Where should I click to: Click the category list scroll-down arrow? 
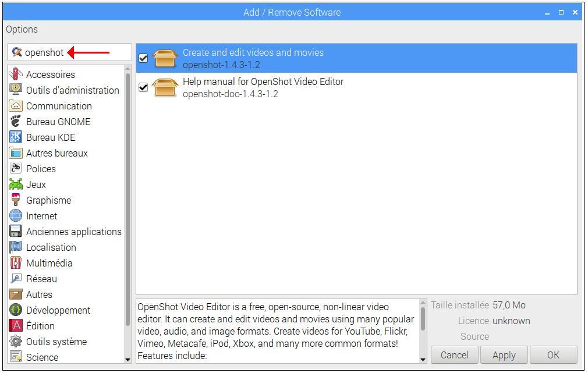coord(127,360)
